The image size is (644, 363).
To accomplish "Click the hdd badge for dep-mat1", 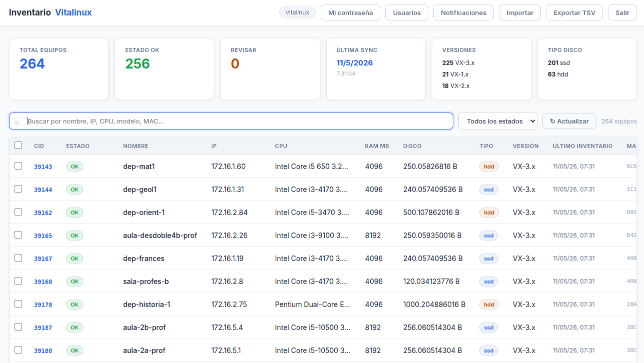I will pyautogui.click(x=489, y=166).
